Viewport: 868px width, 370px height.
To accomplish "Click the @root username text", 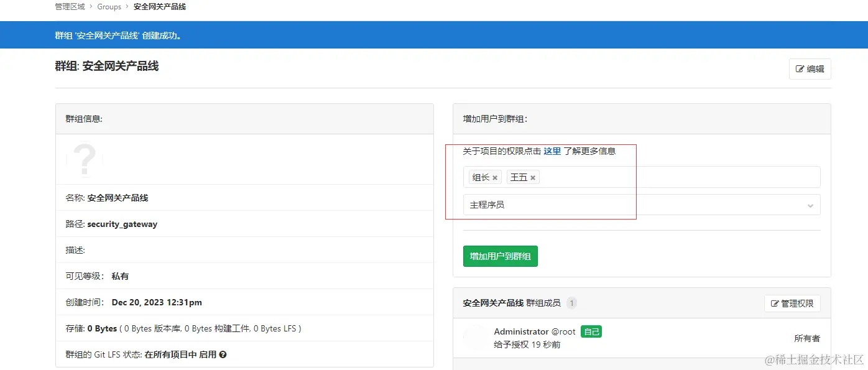I will [x=563, y=332].
